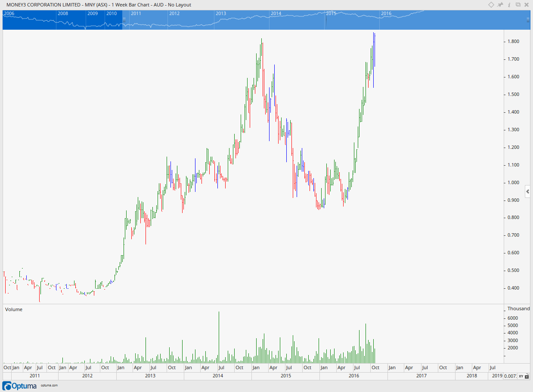The height and width of the screenshot is (392, 533).
Task: Click the 2014 year on the date axis
Action: click(218, 376)
